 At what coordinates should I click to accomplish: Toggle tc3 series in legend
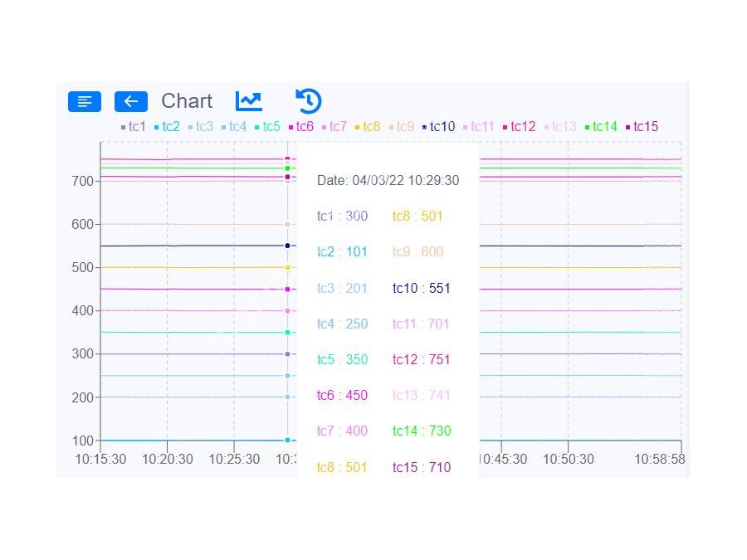click(x=201, y=127)
